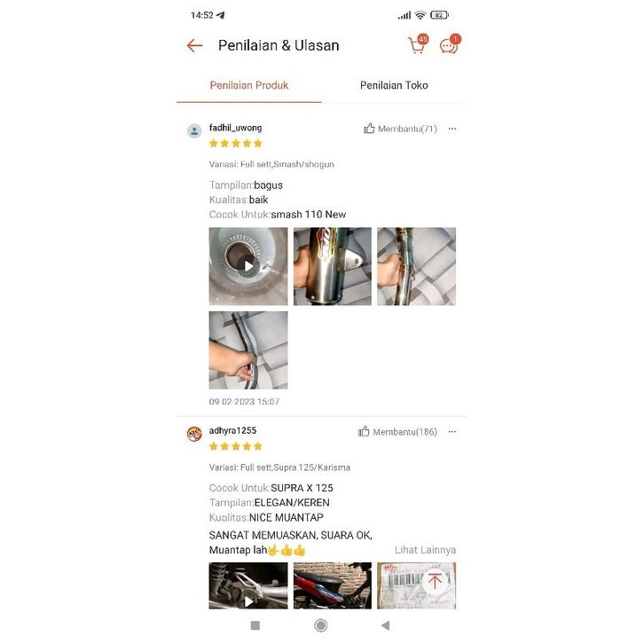Expand review text with Lihat Lainnya
644x644 pixels.
pos(425,550)
